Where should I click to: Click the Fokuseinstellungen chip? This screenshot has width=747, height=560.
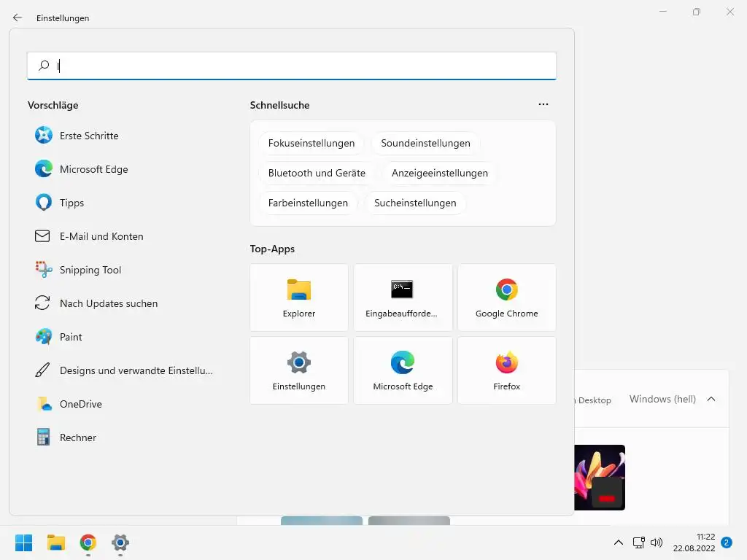tap(311, 144)
